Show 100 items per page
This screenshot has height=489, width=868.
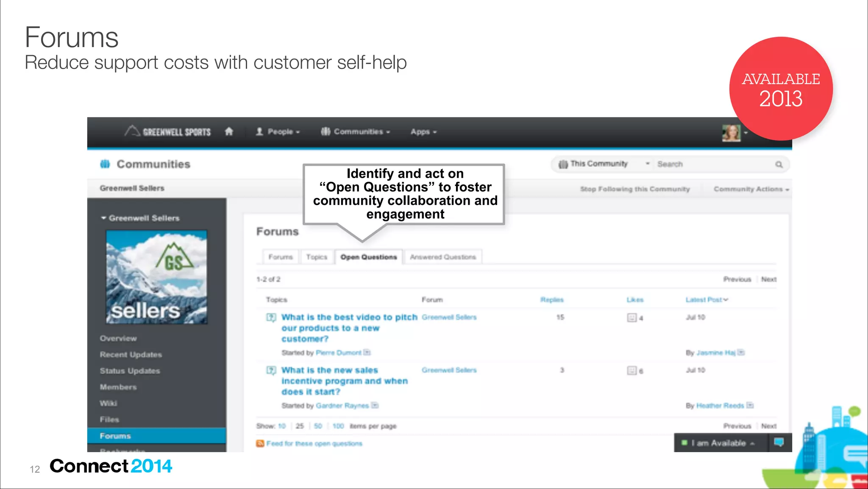[338, 426]
